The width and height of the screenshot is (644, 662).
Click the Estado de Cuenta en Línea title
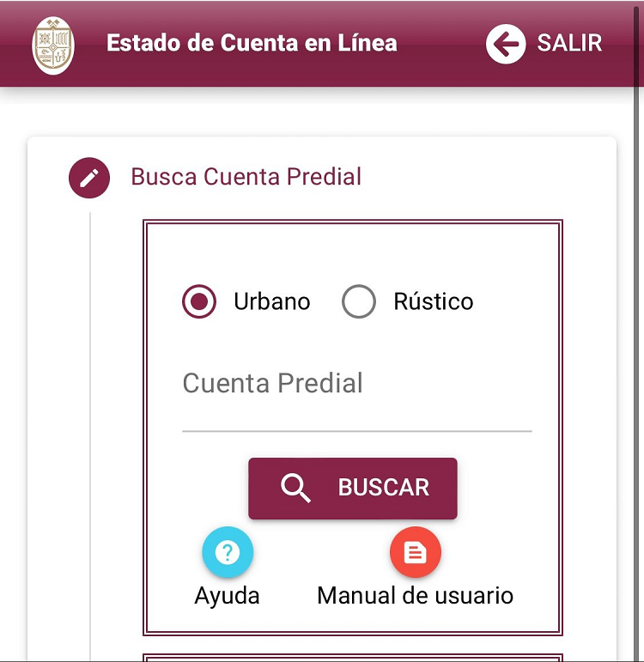pyautogui.click(x=252, y=43)
